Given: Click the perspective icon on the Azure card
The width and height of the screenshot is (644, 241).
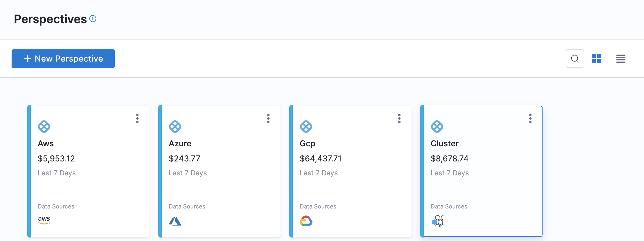Looking at the screenshot, I should tap(175, 127).
